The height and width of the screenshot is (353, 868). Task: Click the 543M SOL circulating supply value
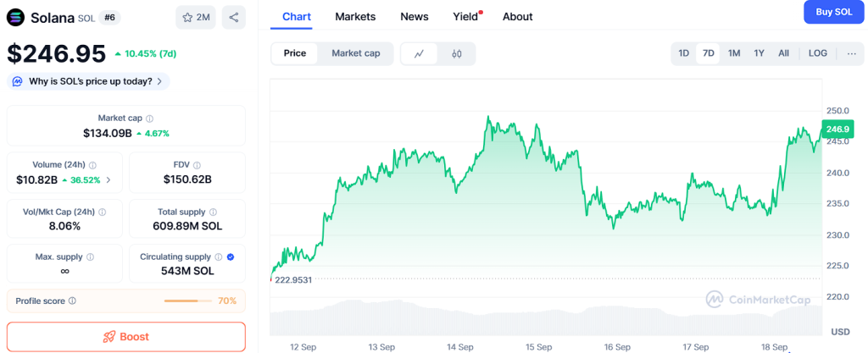tap(187, 271)
